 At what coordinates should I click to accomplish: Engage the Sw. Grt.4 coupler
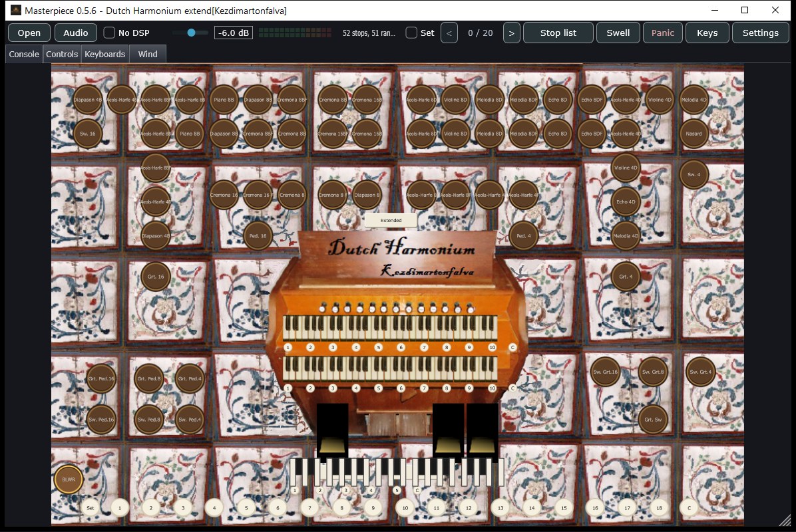[x=701, y=372]
